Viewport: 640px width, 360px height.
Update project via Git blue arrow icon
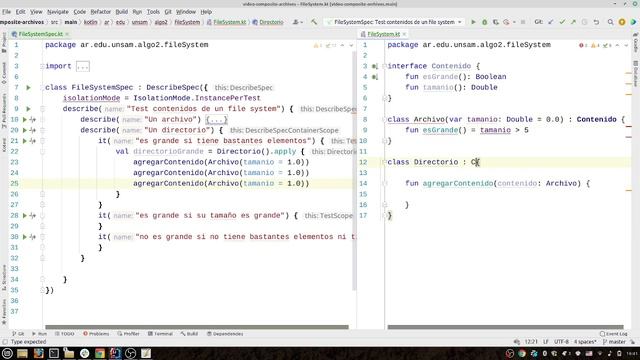pyautogui.click(x=551, y=22)
